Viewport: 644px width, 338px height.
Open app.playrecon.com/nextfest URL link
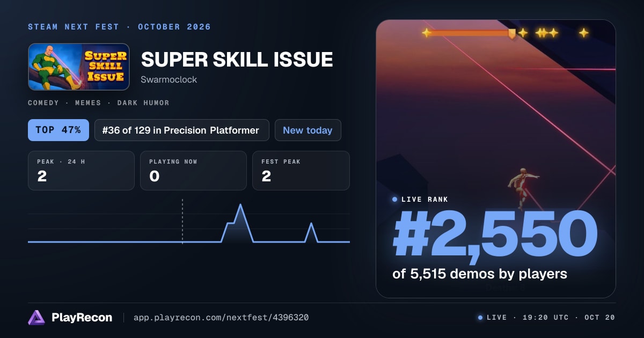221,318
